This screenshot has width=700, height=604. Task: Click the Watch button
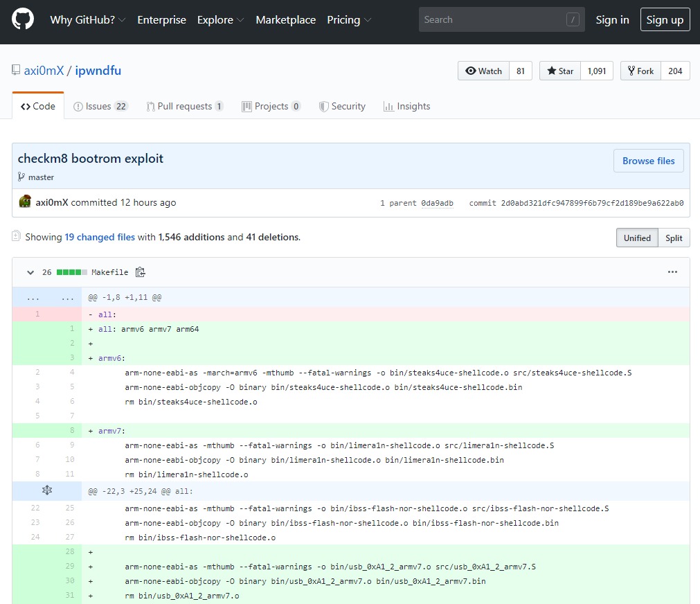point(483,71)
